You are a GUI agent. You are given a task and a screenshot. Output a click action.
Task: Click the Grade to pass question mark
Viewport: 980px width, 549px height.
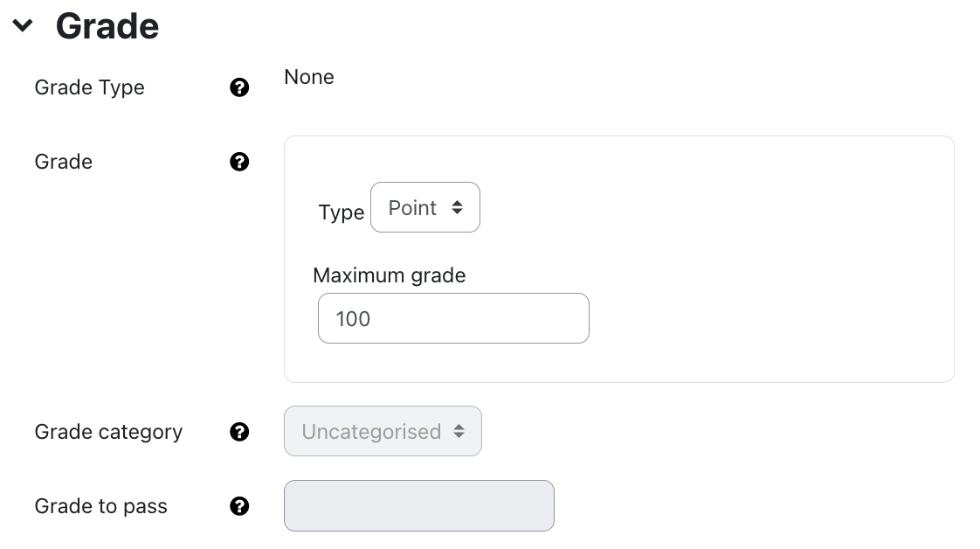(x=238, y=505)
